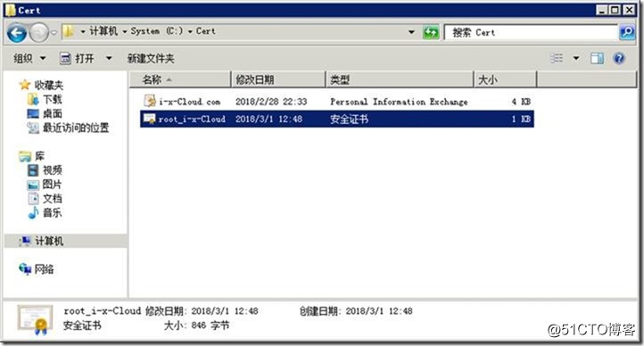The image size is (644, 346).
Task: Click the root_i-x-Cloud certificate icon
Action: pyautogui.click(x=150, y=119)
